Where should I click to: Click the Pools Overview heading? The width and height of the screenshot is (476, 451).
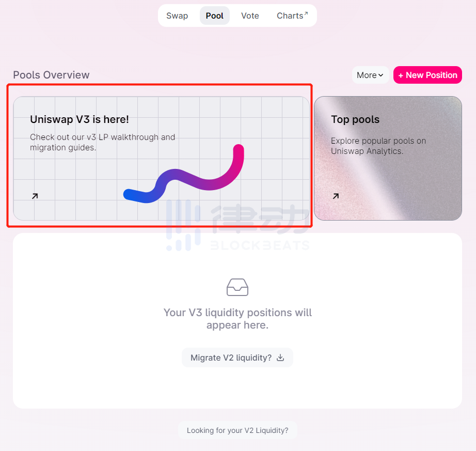pos(51,75)
